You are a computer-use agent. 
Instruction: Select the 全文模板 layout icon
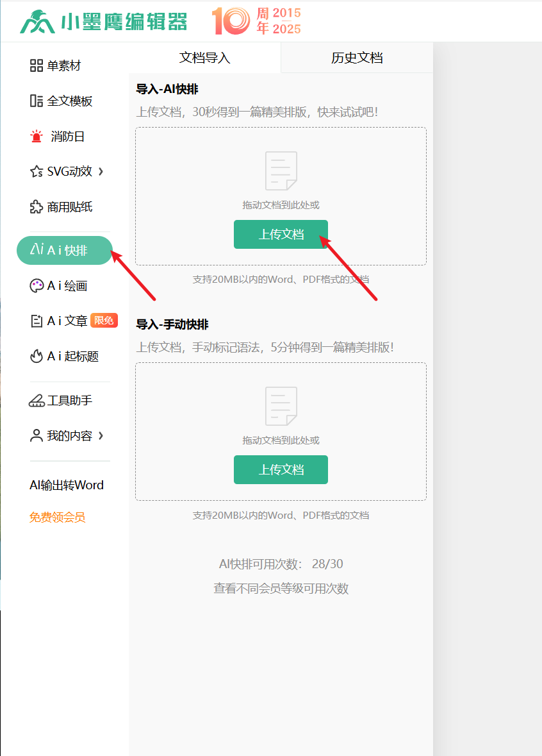click(37, 101)
